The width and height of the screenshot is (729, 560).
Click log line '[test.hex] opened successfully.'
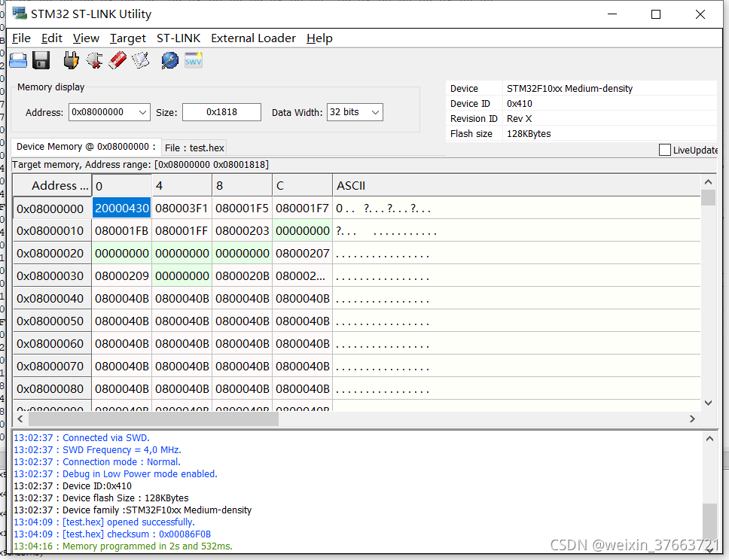[x=104, y=522]
